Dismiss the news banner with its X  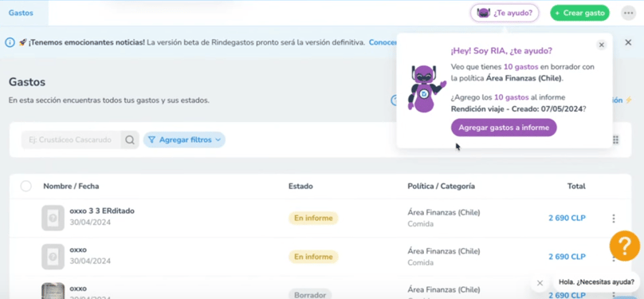click(628, 42)
